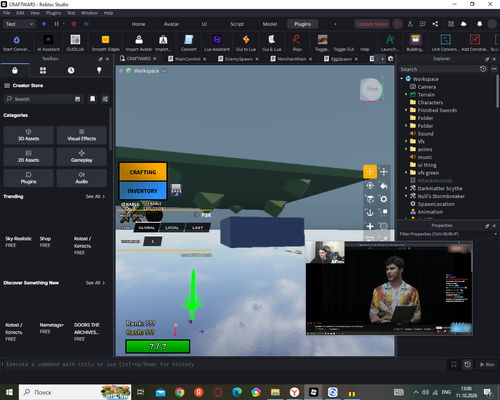Click the Update failed button

pos(372,24)
